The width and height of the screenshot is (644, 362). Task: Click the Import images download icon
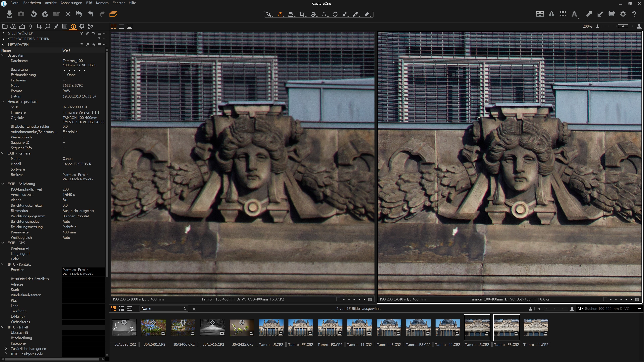pyautogui.click(x=9, y=14)
